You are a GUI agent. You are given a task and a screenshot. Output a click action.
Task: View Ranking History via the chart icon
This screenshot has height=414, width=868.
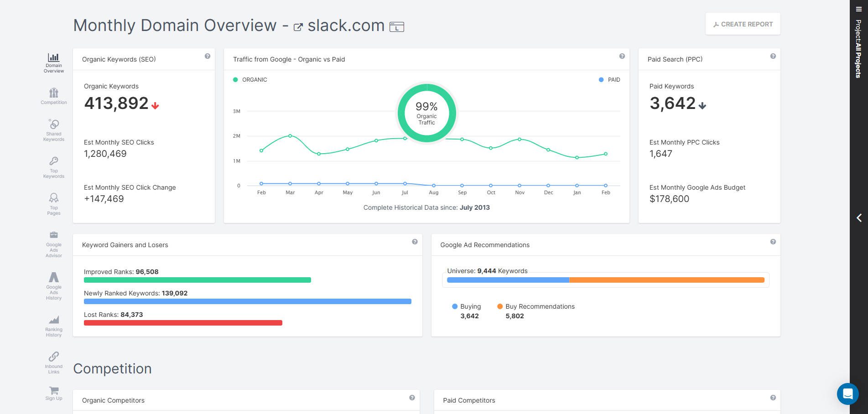53,324
